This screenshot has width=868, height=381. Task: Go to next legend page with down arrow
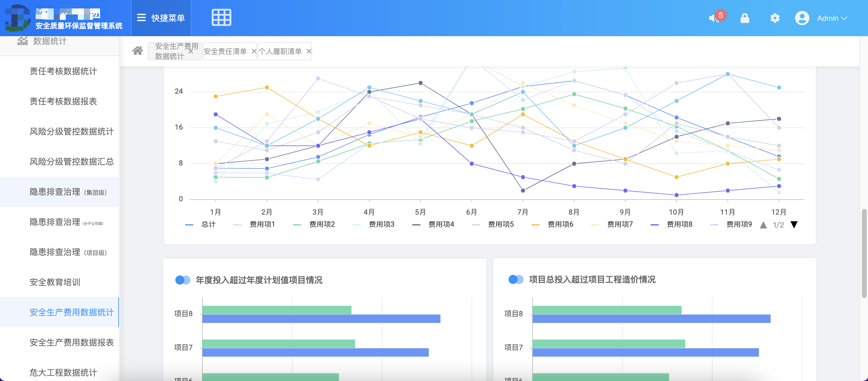(794, 225)
